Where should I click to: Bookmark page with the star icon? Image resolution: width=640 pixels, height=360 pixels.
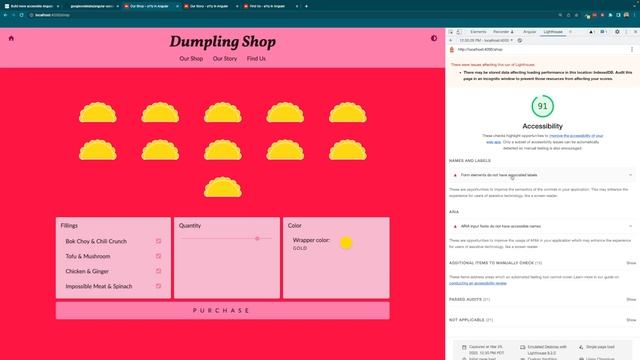(x=576, y=15)
